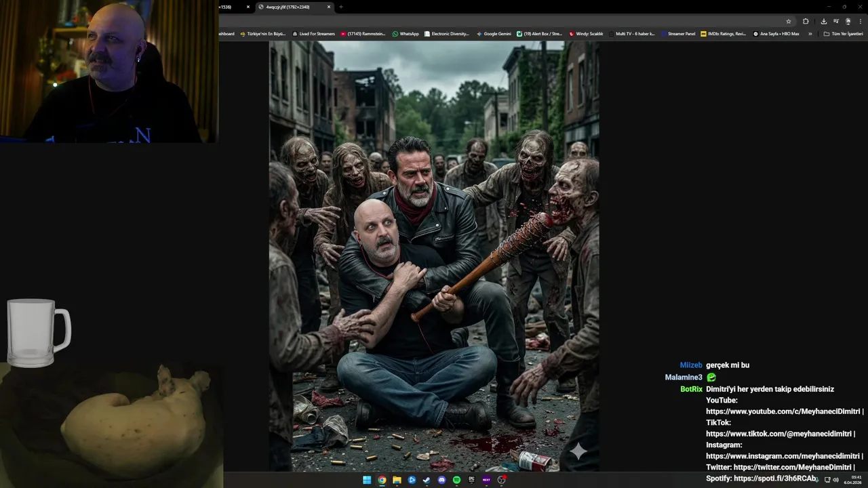Open the IMDb: Ratings, Revi... bookmark
The height and width of the screenshot is (488, 868).
724,33
